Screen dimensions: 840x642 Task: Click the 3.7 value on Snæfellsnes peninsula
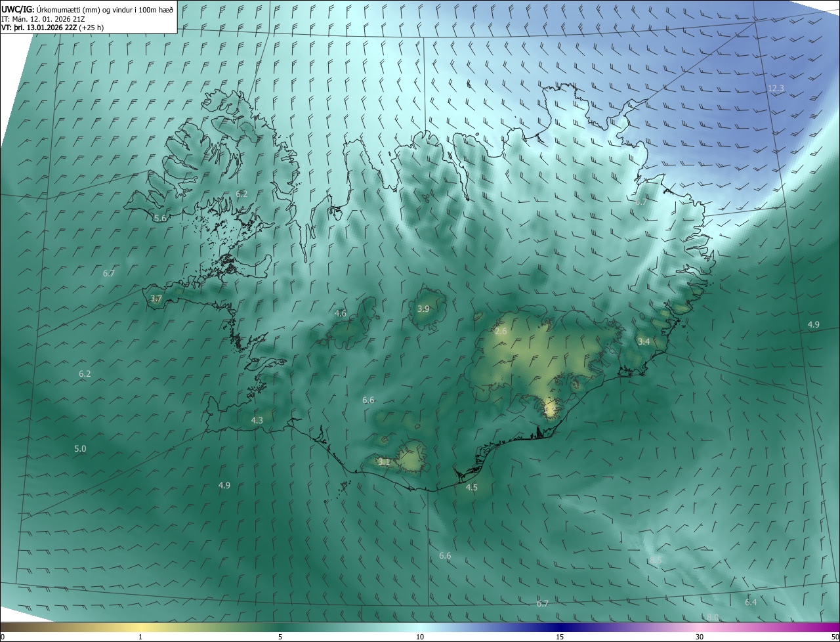tap(156, 299)
